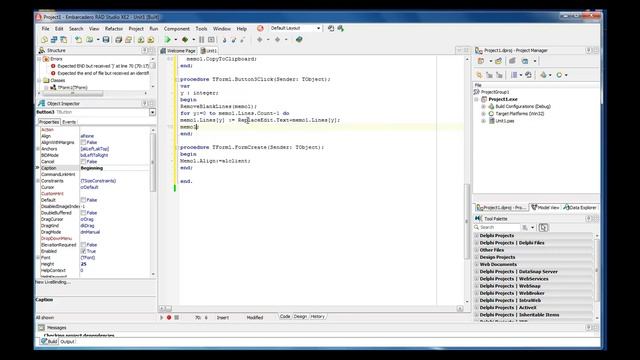The height and width of the screenshot is (360, 640).
Task: Switch to the Design tab below the editor
Action: coord(300,317)
